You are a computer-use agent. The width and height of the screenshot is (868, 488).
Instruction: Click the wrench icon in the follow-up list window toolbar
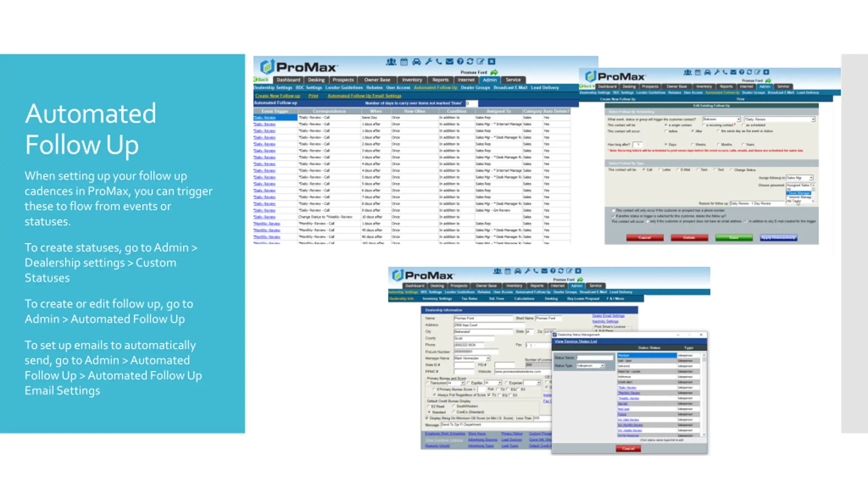tap(429, 61)
